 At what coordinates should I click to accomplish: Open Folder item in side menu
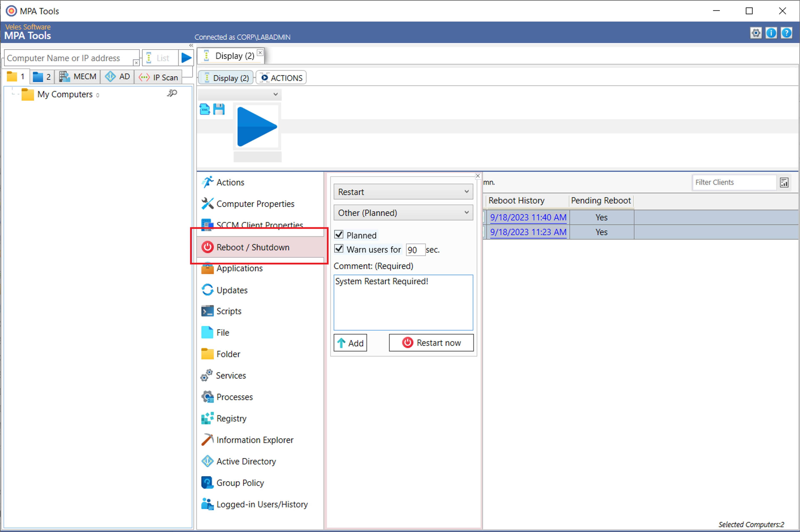pyautogui.click(x=221, y=354)
